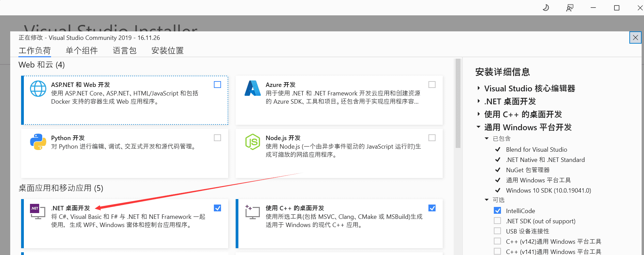Expand Visual Studio 核心编辑器 details
The width and height of the screenshot is (644, 255).
pos(478,88)
